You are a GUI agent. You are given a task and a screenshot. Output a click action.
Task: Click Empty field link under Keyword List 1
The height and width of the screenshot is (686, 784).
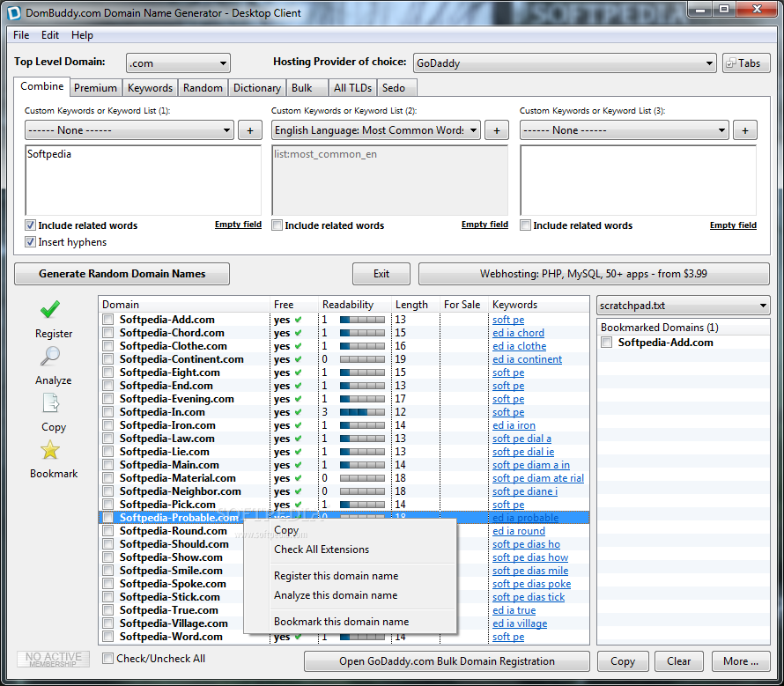(x=238, y=225)
